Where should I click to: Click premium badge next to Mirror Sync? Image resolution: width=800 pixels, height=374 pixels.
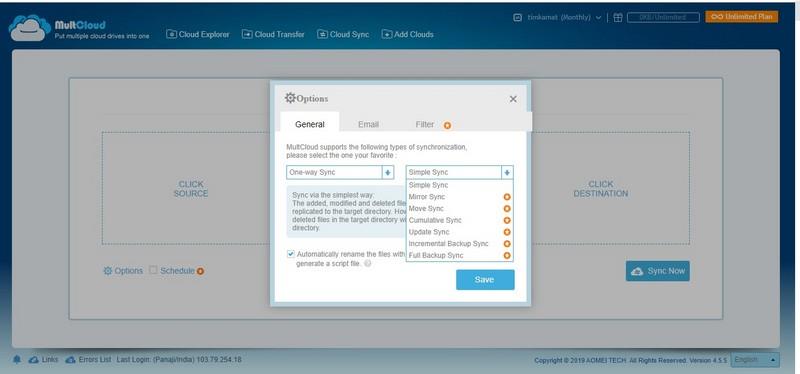coord(507,197)
